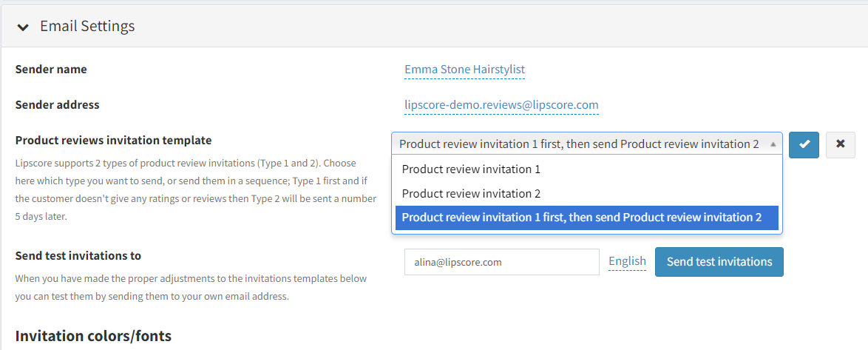Screen dimensions: 868x350
Task: Click the Sender address label
Action: tap(57, 105)
